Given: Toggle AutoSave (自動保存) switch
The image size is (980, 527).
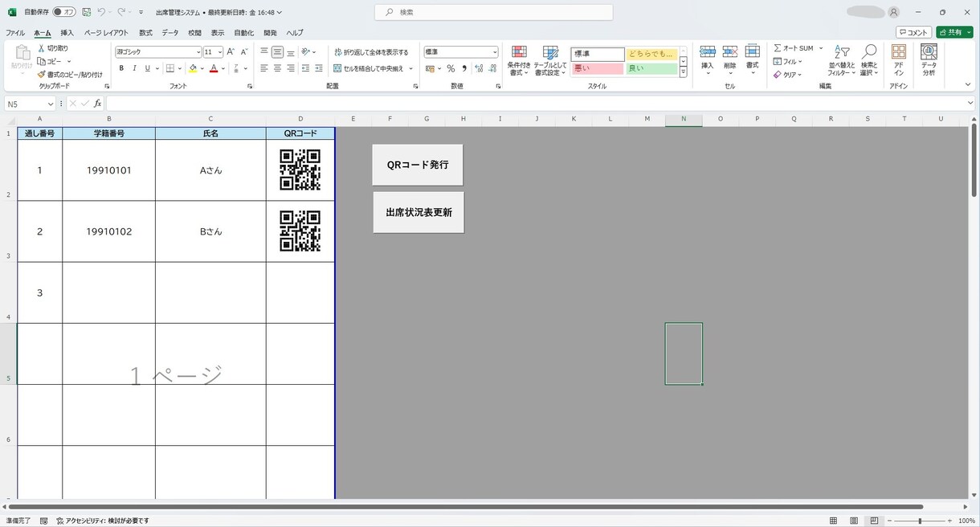Looking at the screenshot, I should click(x=64, y=12).
